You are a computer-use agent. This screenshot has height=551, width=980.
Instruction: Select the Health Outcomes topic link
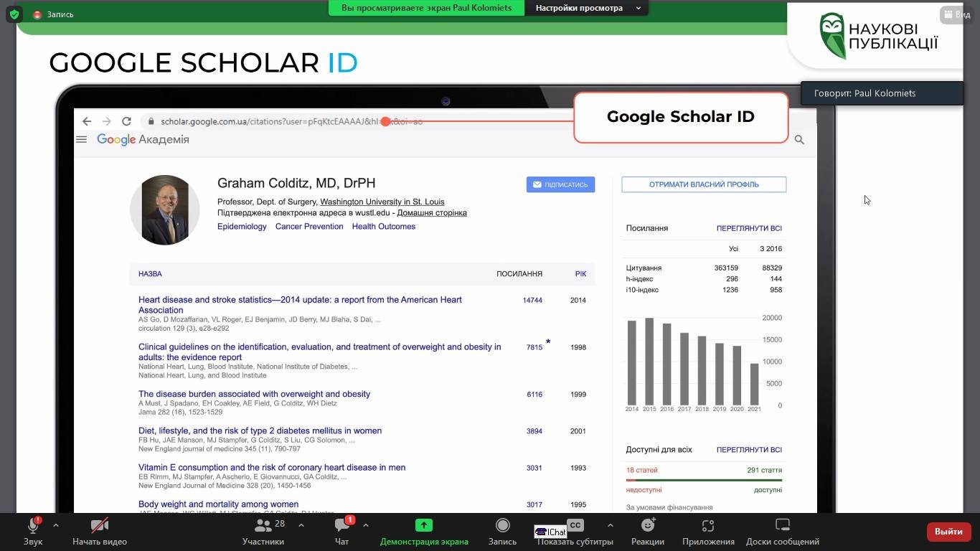pos(383,226)
